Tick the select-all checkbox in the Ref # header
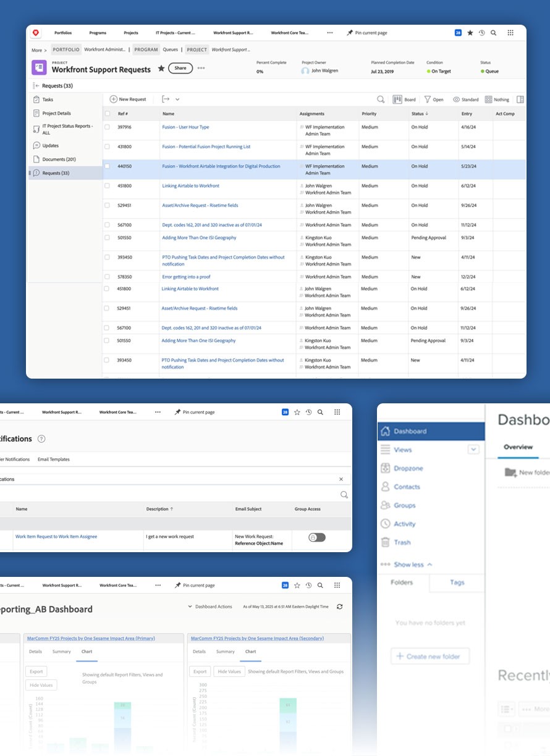This screenshot has height=756, width=550. (107, 114)
